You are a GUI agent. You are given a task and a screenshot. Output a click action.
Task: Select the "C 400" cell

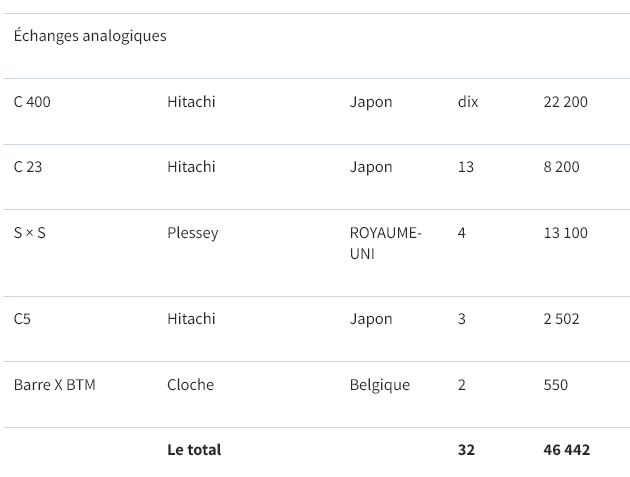pyautogui.click(x=32, y=102)
